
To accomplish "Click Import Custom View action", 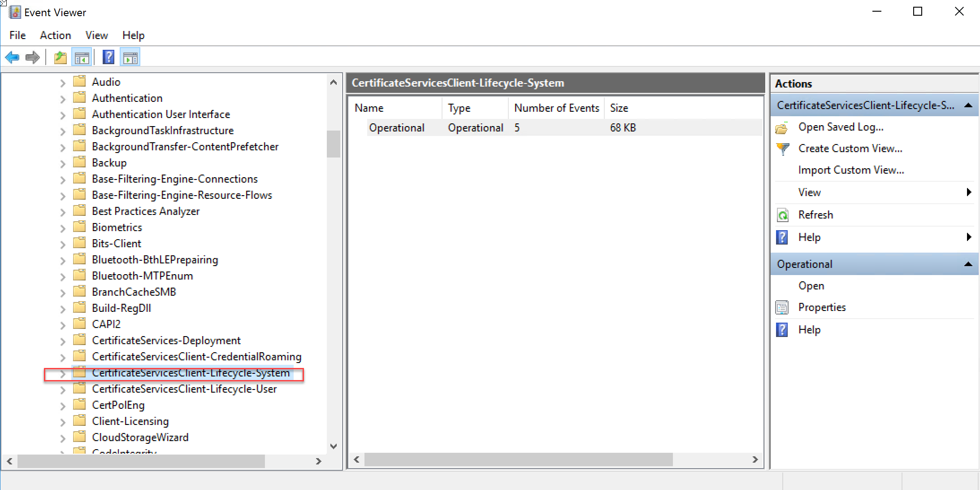I will coord(850,170).
